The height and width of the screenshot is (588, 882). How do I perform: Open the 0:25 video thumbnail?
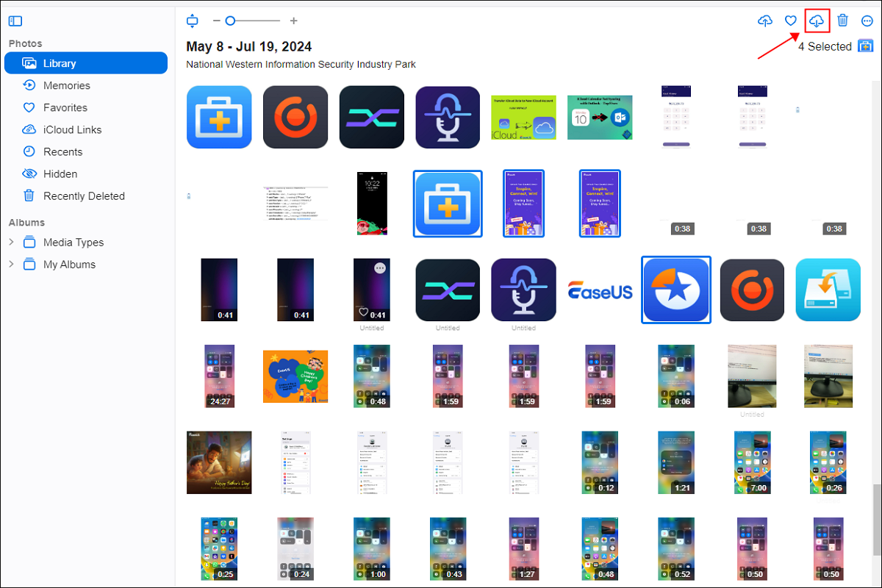pos(219,549)
